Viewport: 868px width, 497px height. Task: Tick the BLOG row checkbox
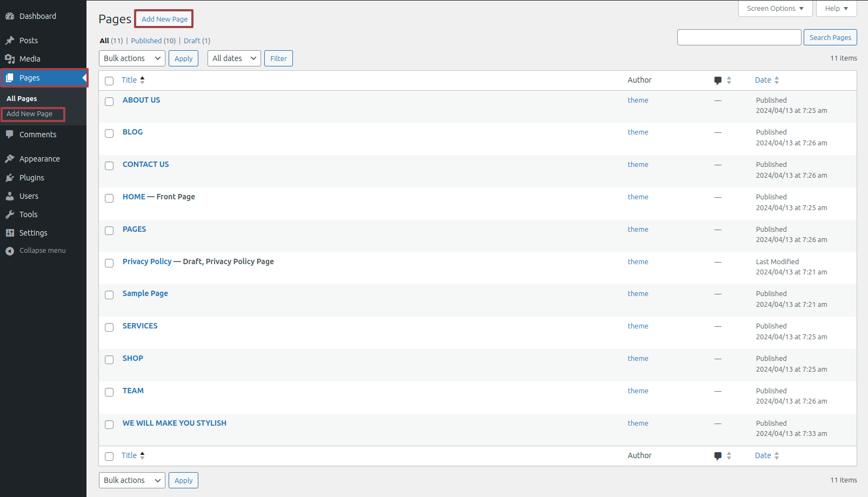pyautogui.click(x=109, y=133)
